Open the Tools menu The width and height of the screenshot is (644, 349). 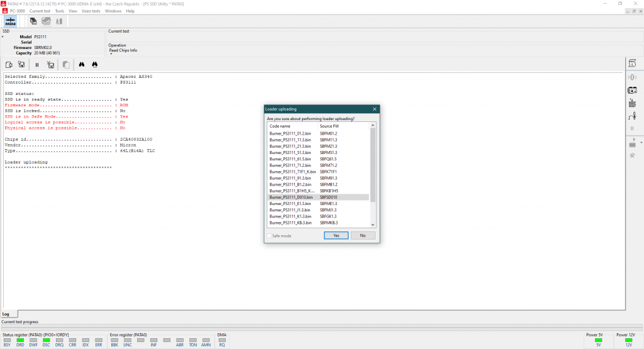pyautogui.click(x=59, y=11)
